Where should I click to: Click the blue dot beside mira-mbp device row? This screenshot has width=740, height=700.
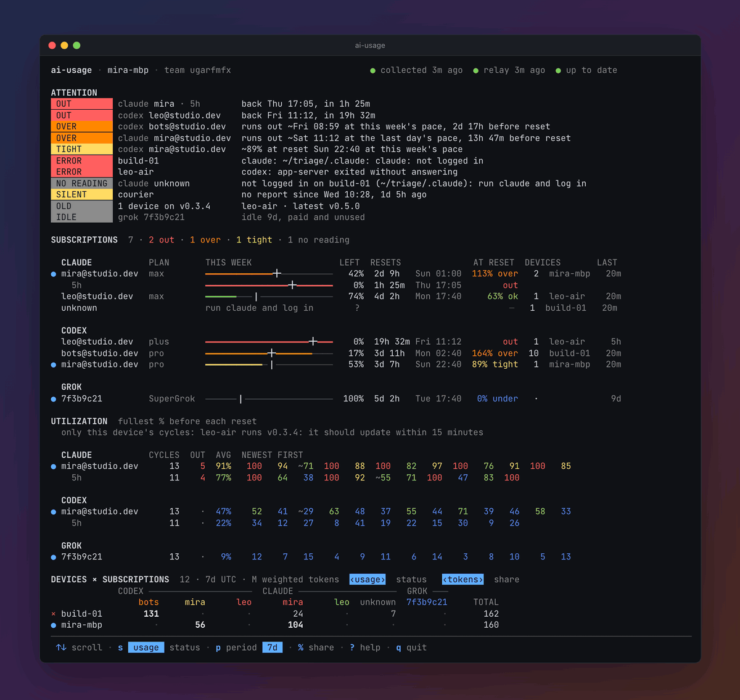coord(54,625)
